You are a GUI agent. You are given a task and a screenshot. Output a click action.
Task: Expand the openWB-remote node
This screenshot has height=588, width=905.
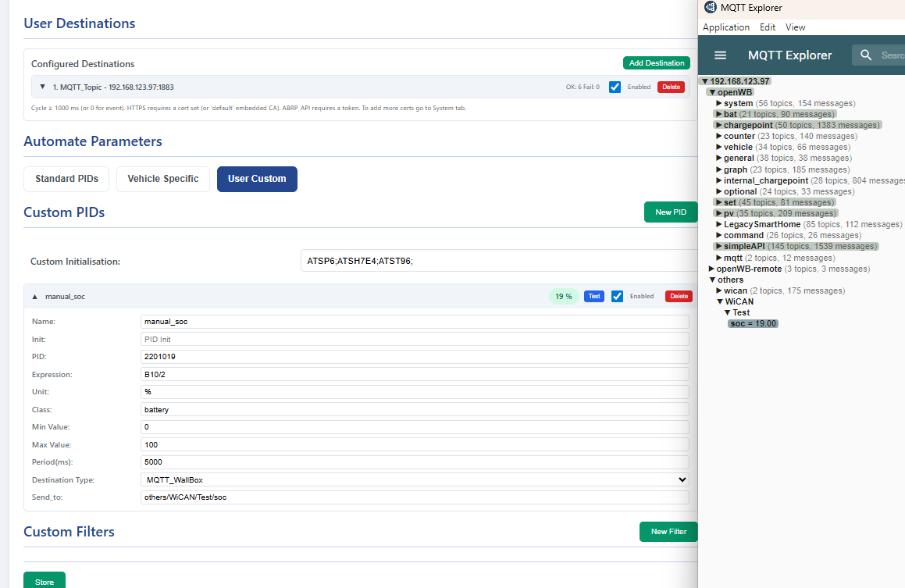tap(711, 268)
